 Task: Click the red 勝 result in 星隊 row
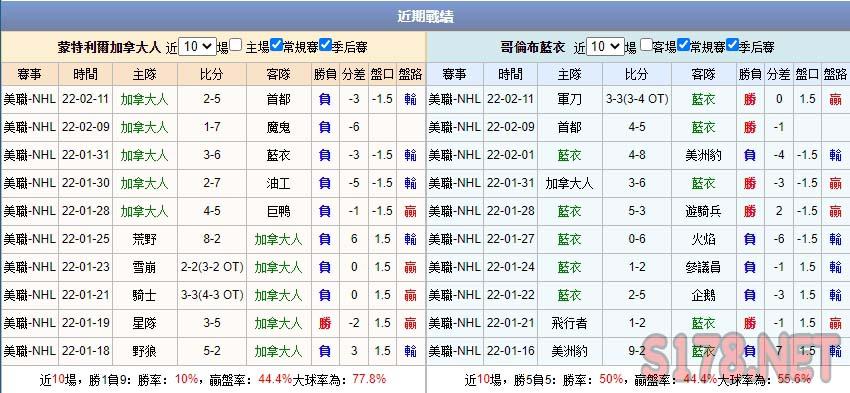(x=325, y=323)
